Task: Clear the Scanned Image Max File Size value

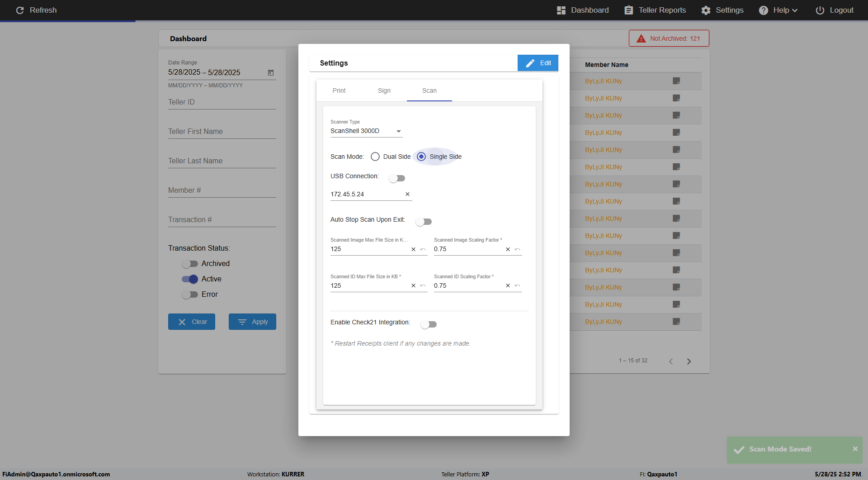Action: pyautogui.click(x=413, y=249)
